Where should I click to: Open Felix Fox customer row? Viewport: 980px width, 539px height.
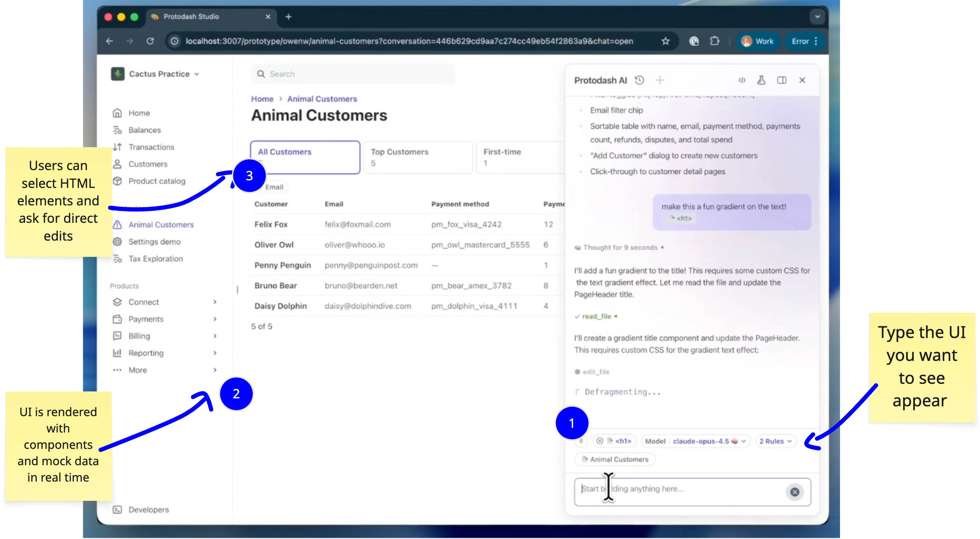click(x=271, y=224)
